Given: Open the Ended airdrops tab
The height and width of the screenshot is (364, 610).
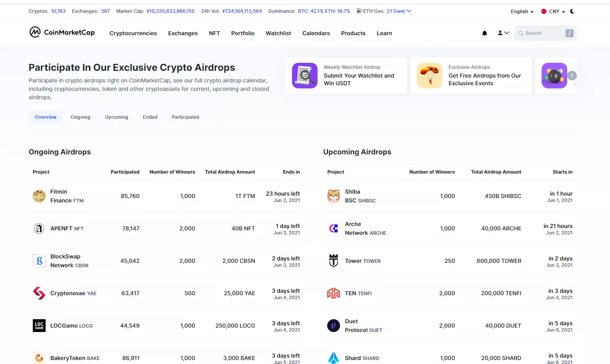Looking at the screenshot, I should [x=150, y=117].
